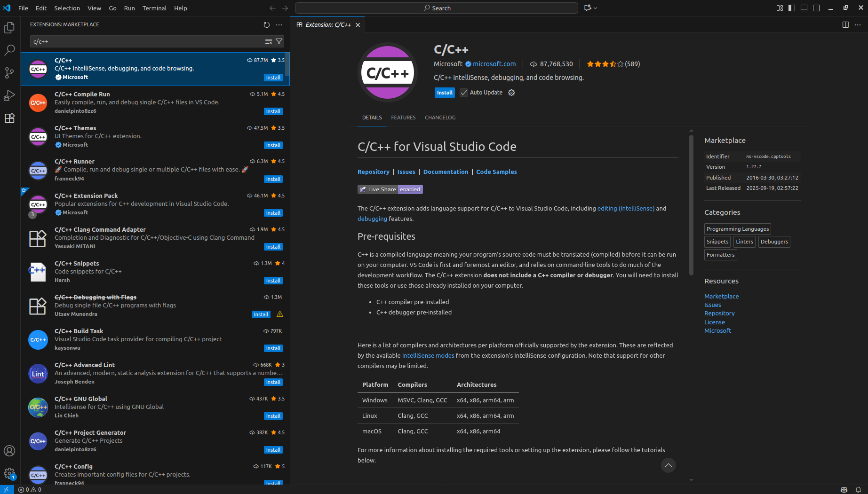The width and height of the screenshot is (868, 494).
Task: Open the Accounts icon in activity bar
Action: click(9, 451)
